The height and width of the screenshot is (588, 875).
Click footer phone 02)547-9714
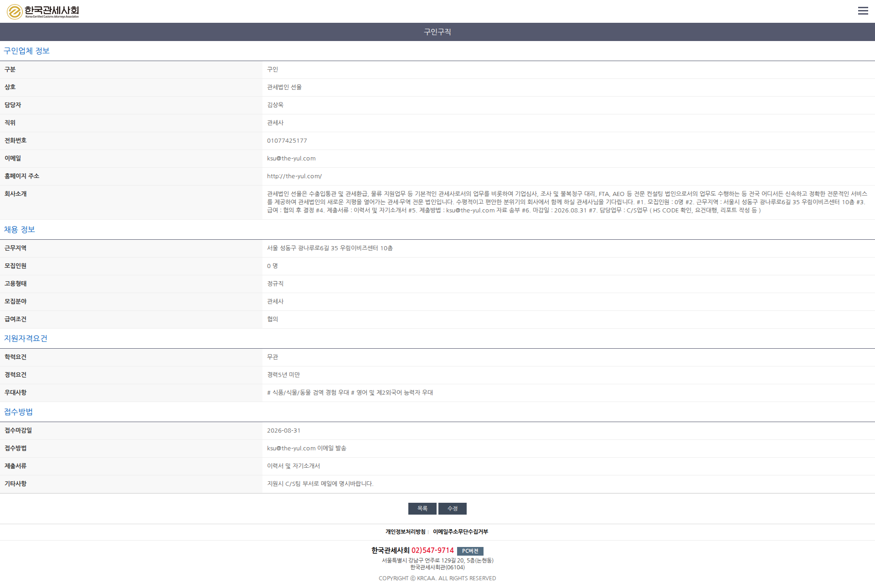[432, 551]
